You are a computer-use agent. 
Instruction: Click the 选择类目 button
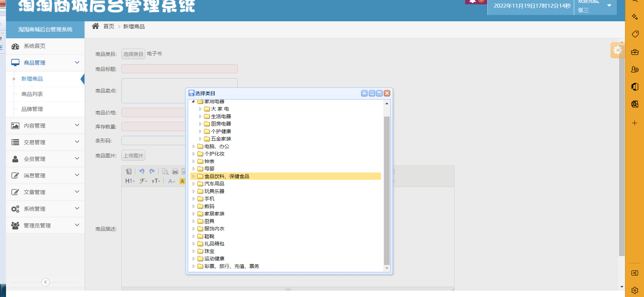coord(133,54)
